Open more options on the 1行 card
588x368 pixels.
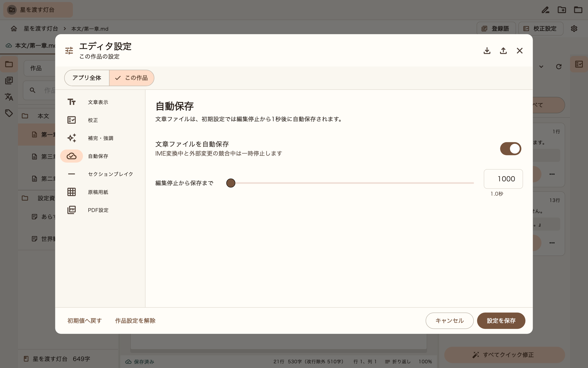click(x=552, y=174)
